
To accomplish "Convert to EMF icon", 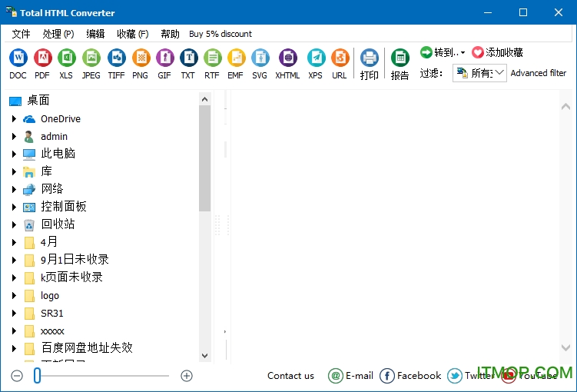I will point(236,58).
